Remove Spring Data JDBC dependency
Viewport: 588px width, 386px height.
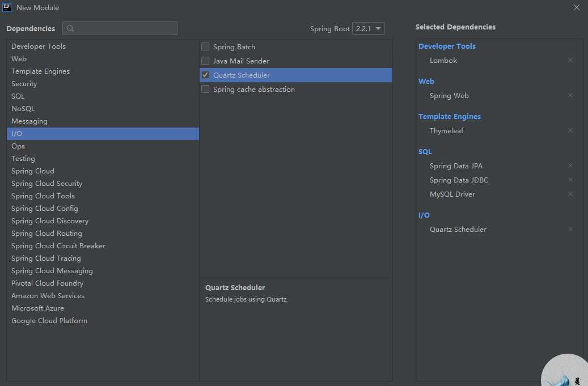point(570,180)
